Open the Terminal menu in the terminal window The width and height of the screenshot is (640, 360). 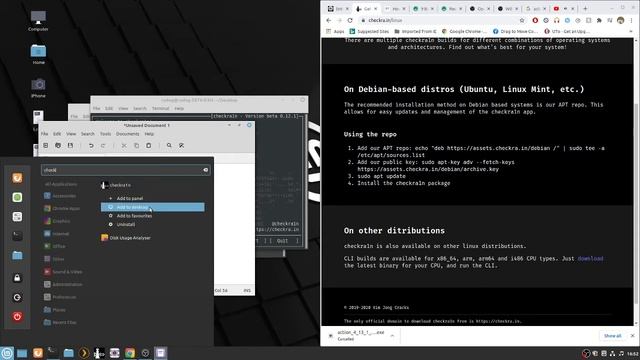[160, 108]
